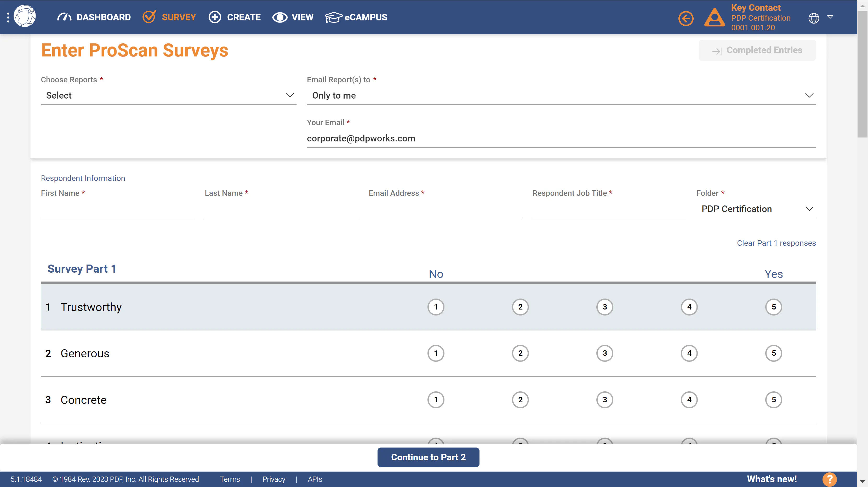
Task: Rate Trustworthy as 5
Action: click(x=773, y=307)
